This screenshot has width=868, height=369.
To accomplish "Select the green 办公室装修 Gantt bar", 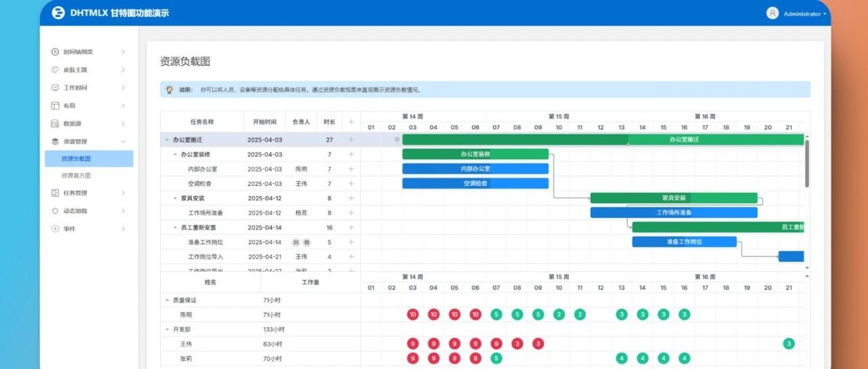I will click(x=475, y=154).
